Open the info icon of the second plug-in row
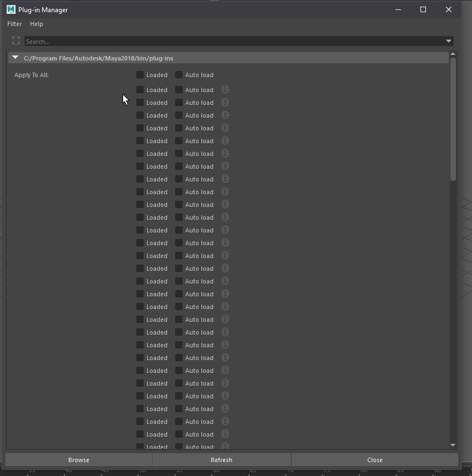472x476 pixels. tap(225, 102)
